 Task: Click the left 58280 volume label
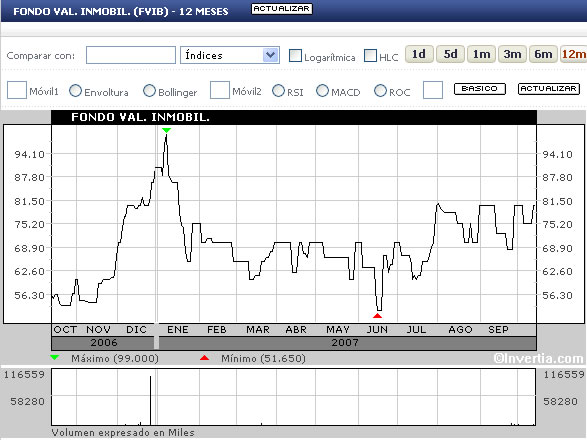pyautogui.click(x=27, y=401)
